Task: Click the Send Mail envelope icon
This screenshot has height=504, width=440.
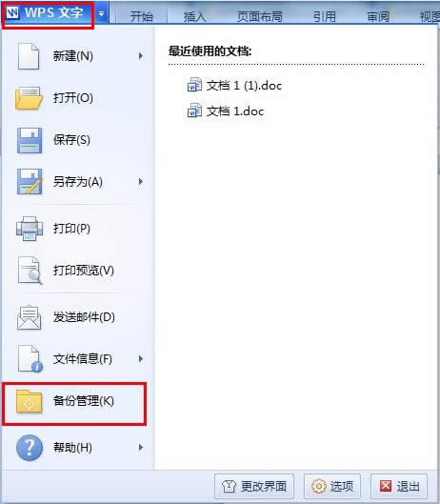Action: coord(29,317)
